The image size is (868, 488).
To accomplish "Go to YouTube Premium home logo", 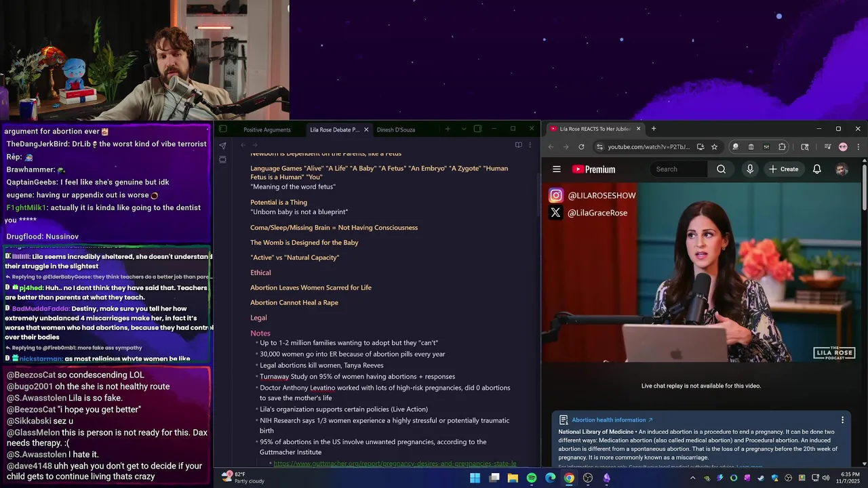I will click(594, 169).
